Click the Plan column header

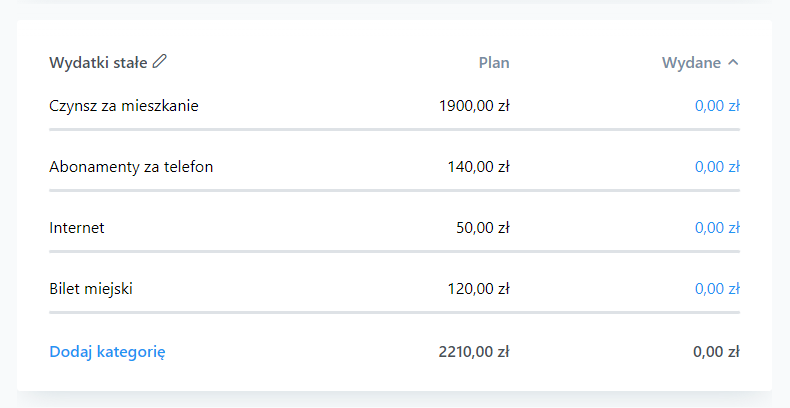pyautogui.click(x=494, y=62)
